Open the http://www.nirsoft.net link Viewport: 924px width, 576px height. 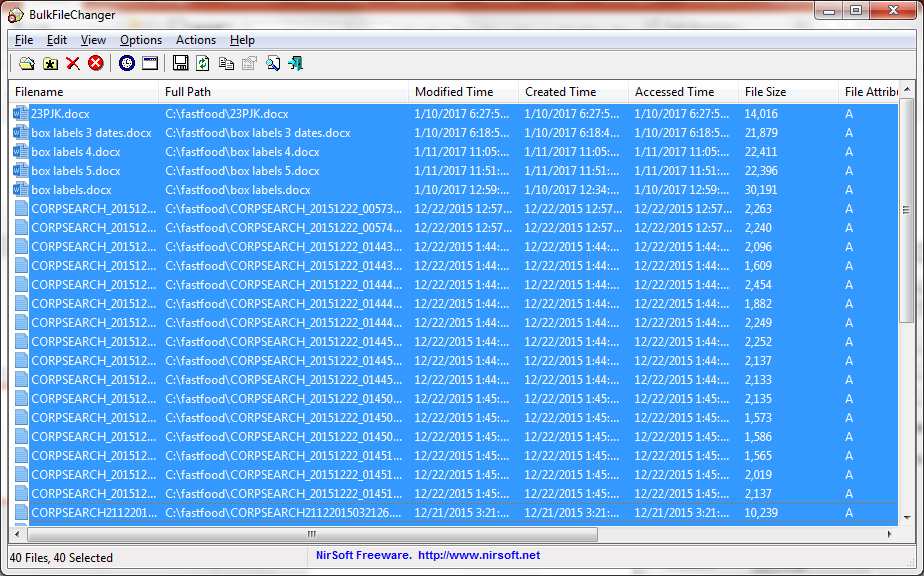click(479, 555)
